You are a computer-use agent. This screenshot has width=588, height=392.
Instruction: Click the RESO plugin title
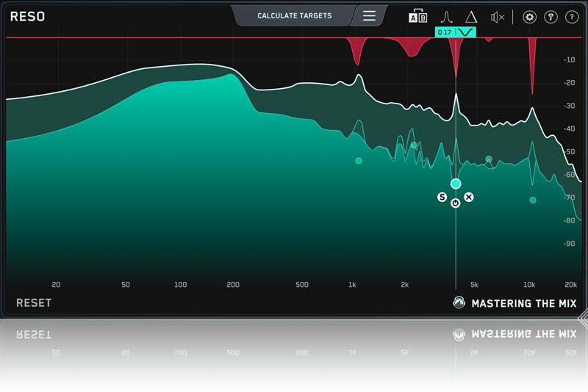coord(27,16)
